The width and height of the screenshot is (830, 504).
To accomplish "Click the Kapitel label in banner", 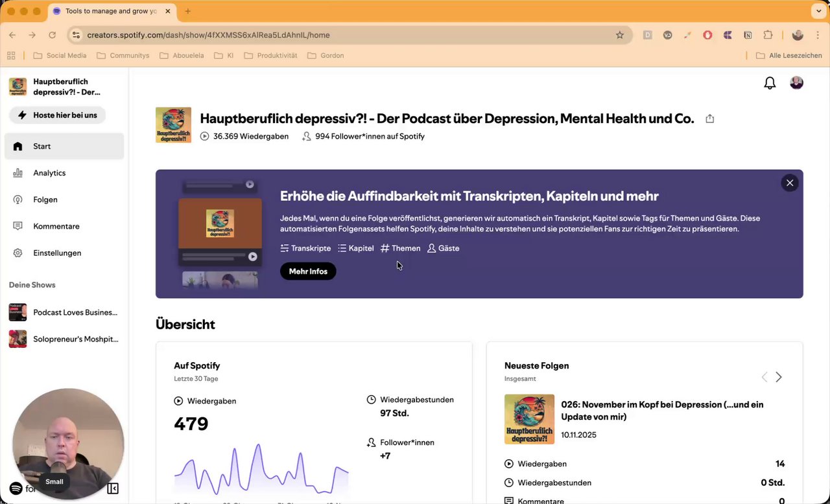I will (356, 248).
